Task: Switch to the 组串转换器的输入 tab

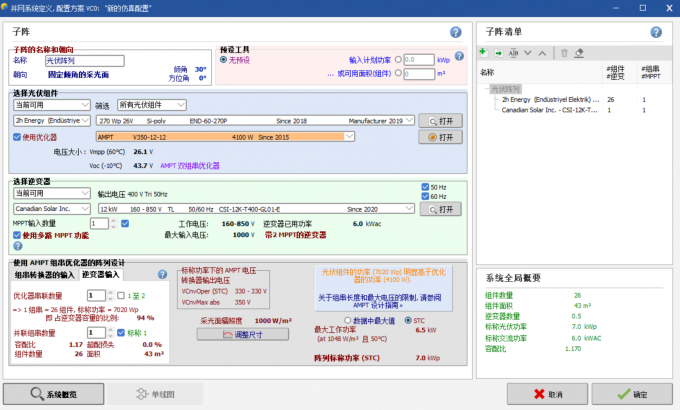Action: pos(44,275)
